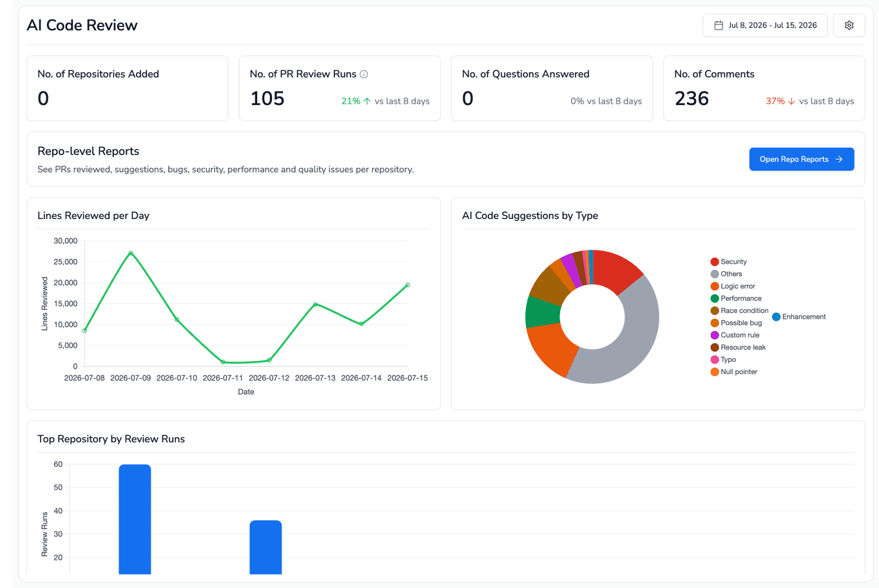Click the Open Repo Reports button
Screen dimensions: 879x588
pos(801,159)
